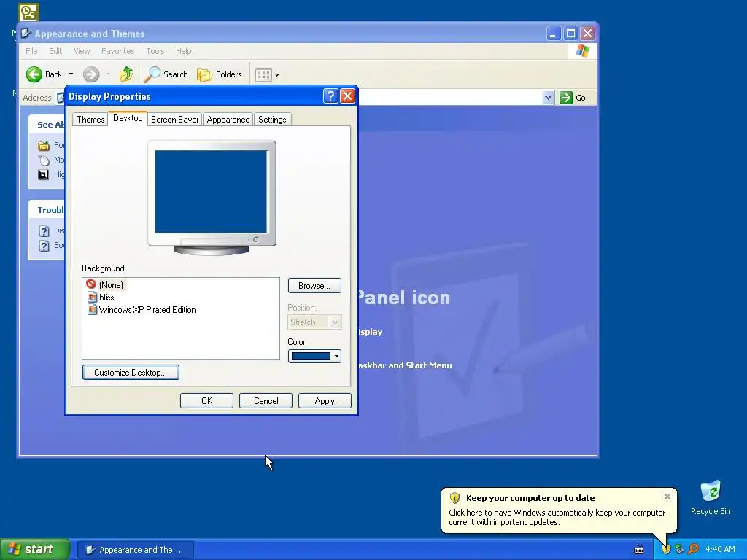Open the Views dropdown arrow

pyautogui.click(x=276, y=75)
